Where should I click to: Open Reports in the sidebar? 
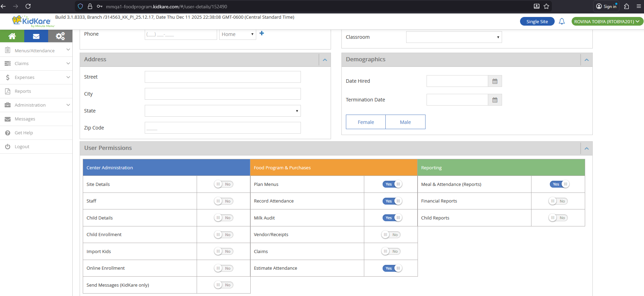23,91
